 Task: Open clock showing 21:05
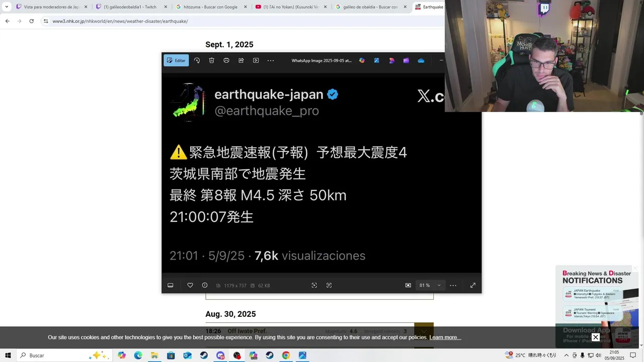point(614,355)
